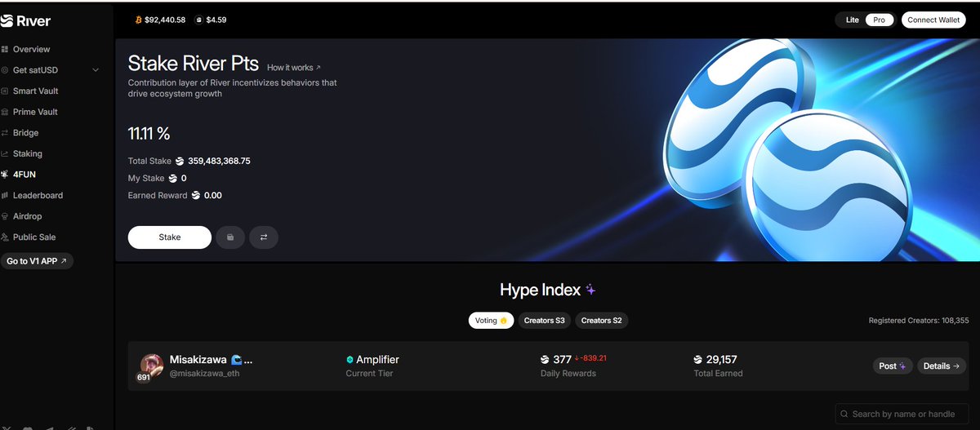
Task: Open Details for Misakizawa
Action: pos(942,366)
